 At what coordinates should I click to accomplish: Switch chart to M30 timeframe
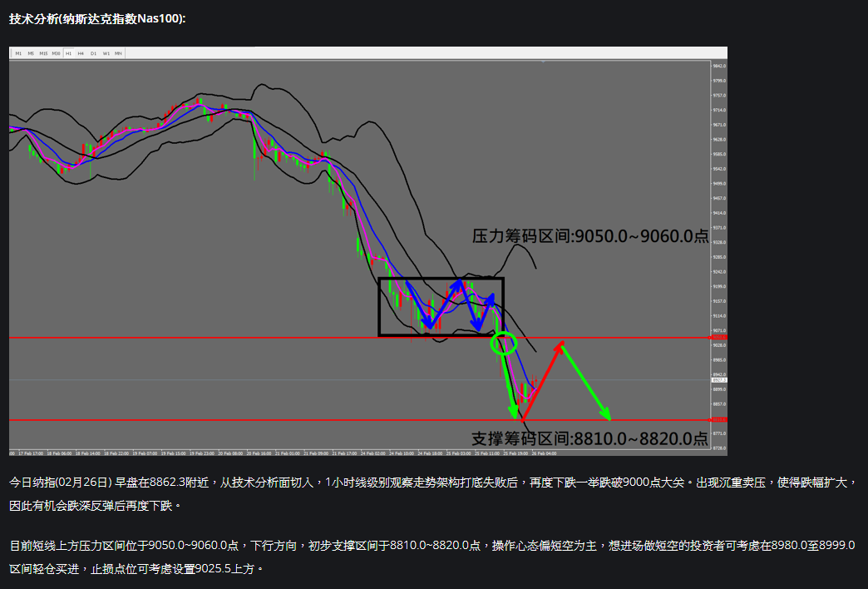point(56,53)
